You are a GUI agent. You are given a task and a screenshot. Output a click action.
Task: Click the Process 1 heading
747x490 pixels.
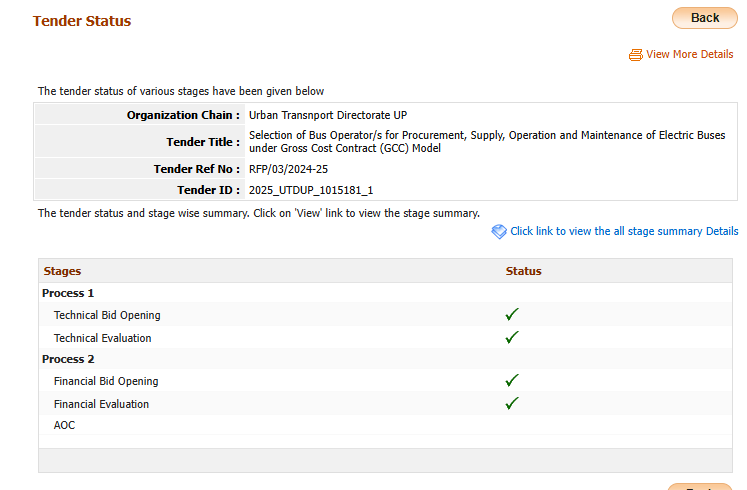tap(68, 293)
